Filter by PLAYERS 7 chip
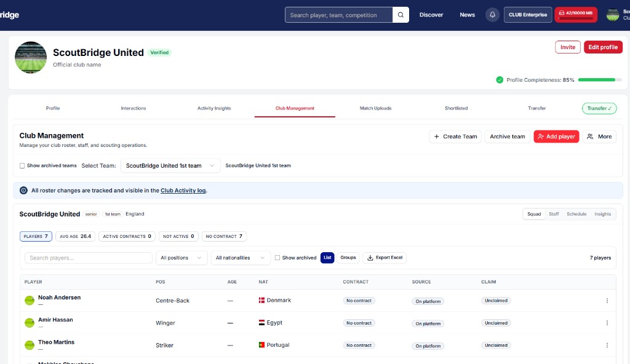This screenshot has width=630, height=364. 36,236
